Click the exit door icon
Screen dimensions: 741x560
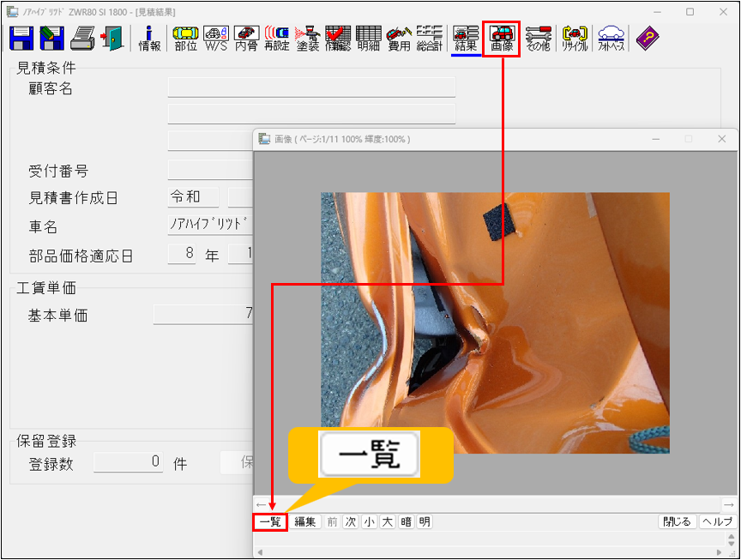coord(112,38)
